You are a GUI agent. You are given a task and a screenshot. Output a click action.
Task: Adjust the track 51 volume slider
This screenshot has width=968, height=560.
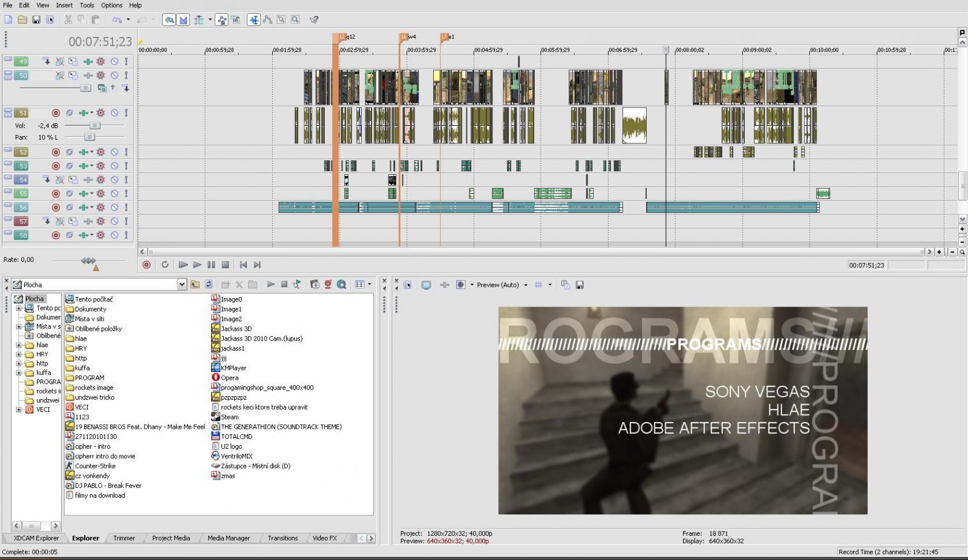(94, 126)
